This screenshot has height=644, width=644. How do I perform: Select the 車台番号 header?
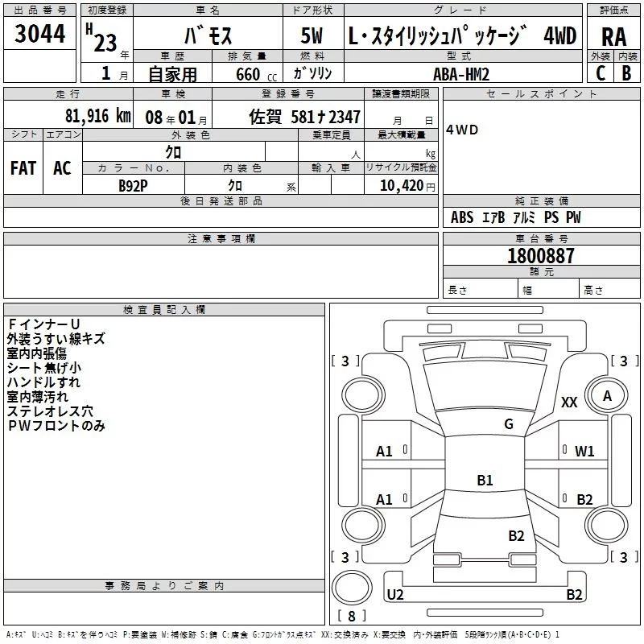541,238
